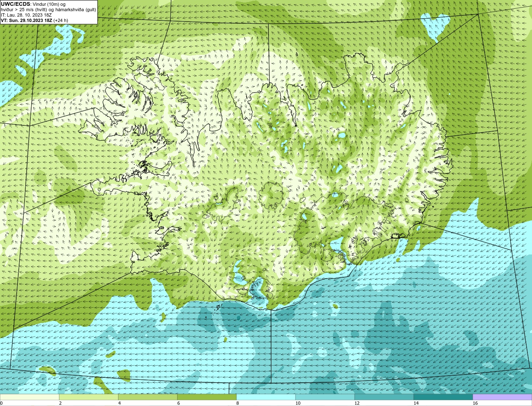532x406 pixels.
Task: Click the light green 2–4 legend swatch
Action: (89, 397)
